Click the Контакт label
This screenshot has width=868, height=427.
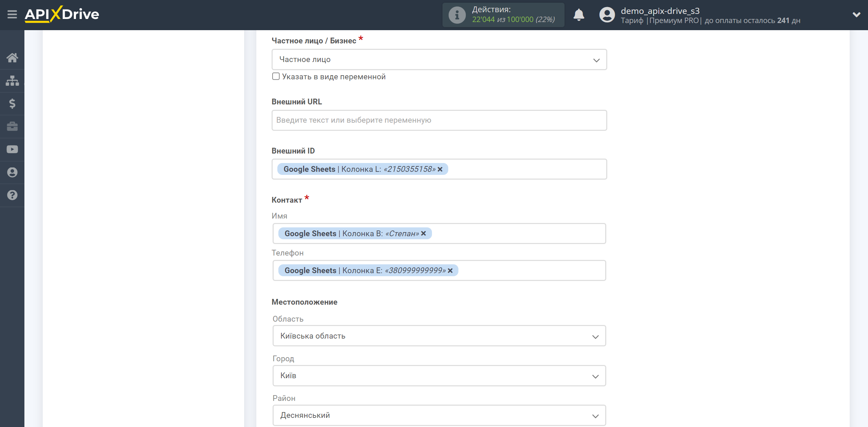tap(287, 200)
